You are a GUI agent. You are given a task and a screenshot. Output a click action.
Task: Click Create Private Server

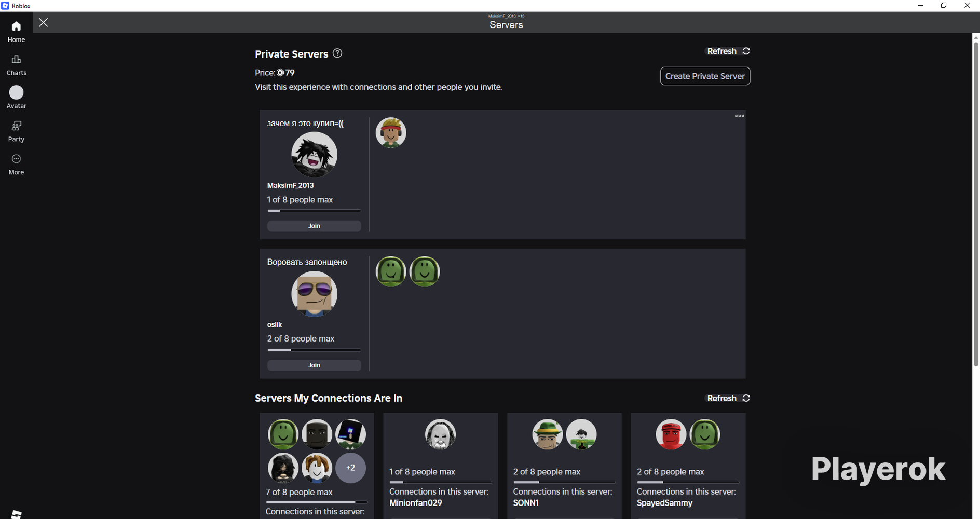click(x=705, y=76)
